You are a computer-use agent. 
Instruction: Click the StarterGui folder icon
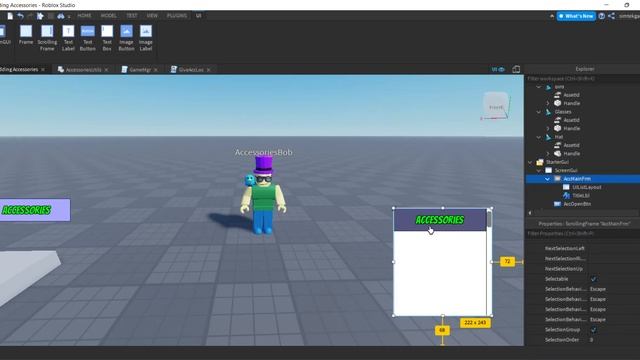click(540, 162)
